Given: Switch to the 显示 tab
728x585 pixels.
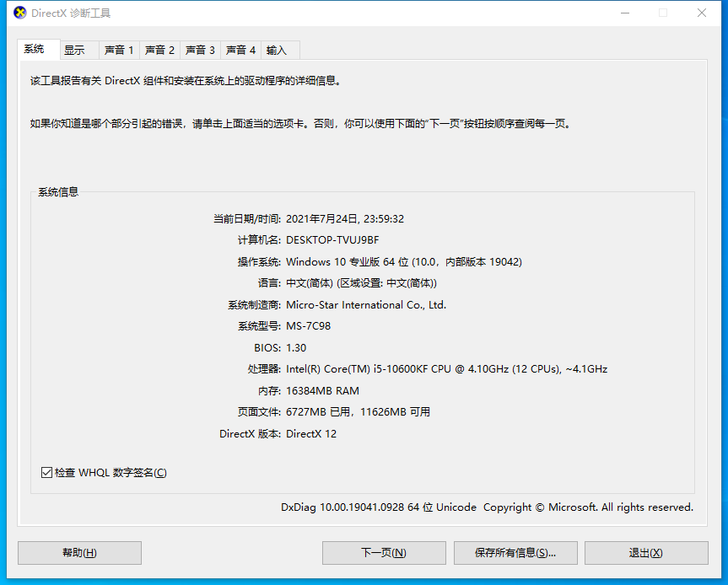Looking at the screenshot, I should pos(79,50).
